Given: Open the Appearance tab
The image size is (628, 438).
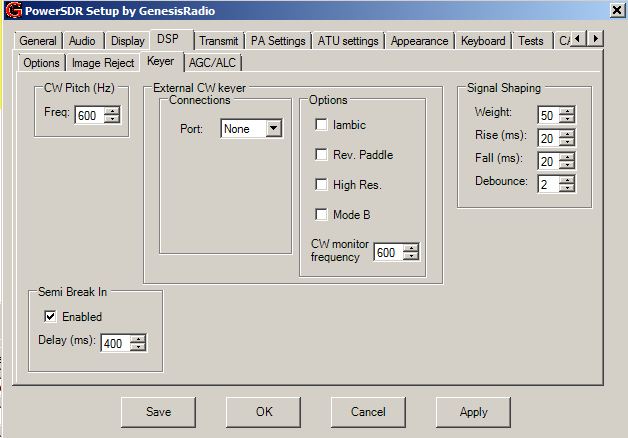Looking at the screenshot, I should point(419,41).
